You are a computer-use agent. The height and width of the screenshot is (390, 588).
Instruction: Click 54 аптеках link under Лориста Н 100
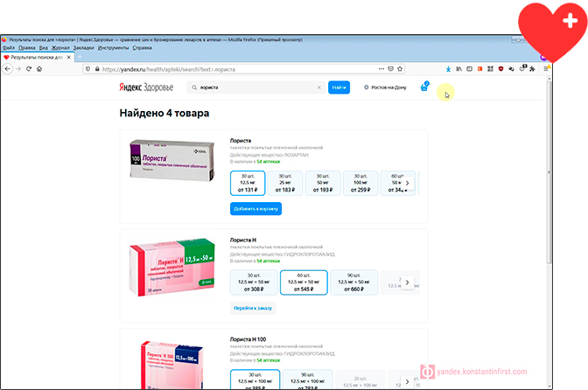point(268,360)
